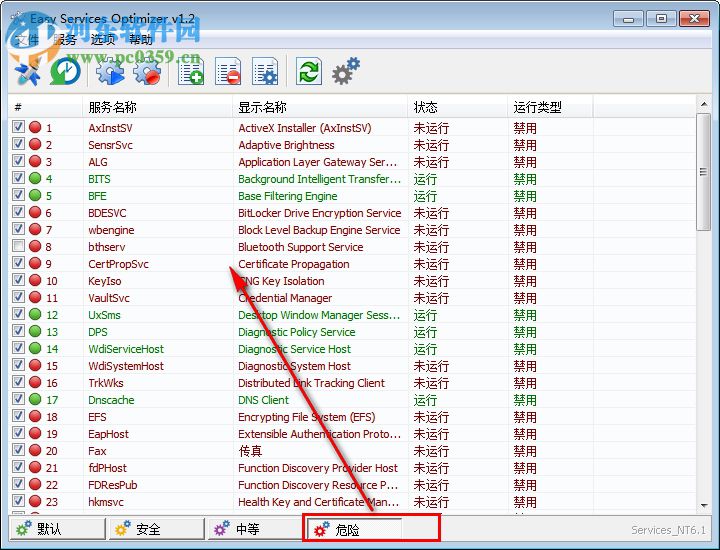Click Bluetooth Support Service display name
The image size is (720, 550).
(300, 247)
